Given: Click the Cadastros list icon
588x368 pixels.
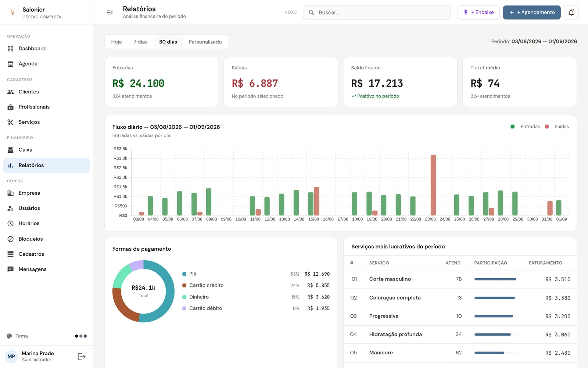Looking at the screenshot, I should click(x=11, y=254).
